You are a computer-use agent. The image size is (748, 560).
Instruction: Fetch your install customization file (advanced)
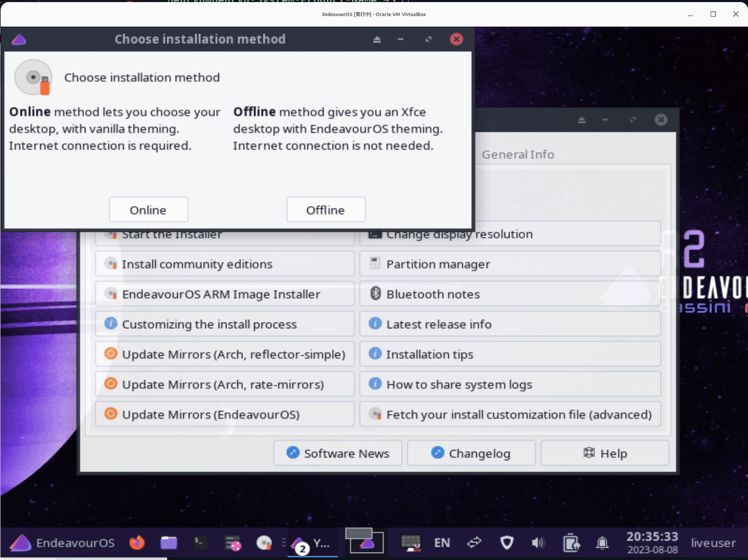pos(510,414)
